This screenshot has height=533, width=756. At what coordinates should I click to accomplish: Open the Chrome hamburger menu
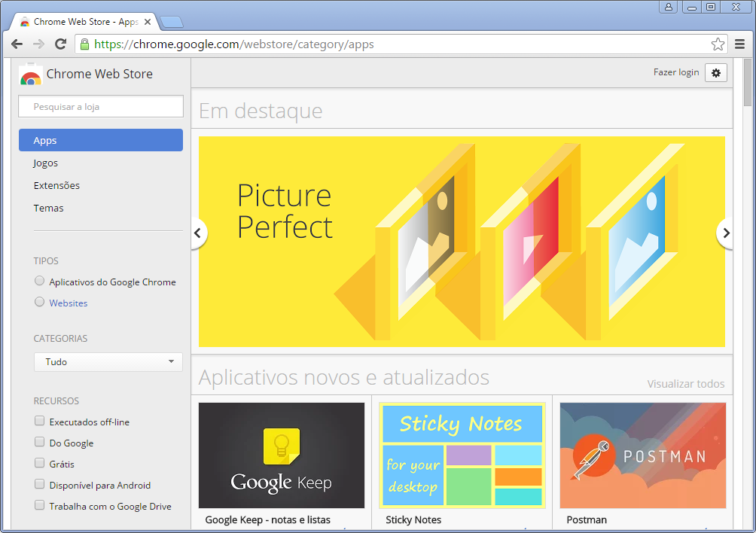pyautogui.click(x=739, y=44)
